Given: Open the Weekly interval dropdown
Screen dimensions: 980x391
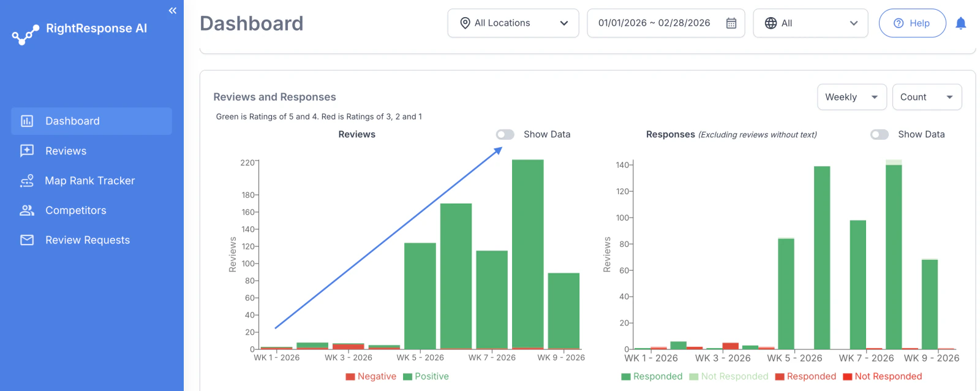Looking at the screenshot, I should [852, 97].
